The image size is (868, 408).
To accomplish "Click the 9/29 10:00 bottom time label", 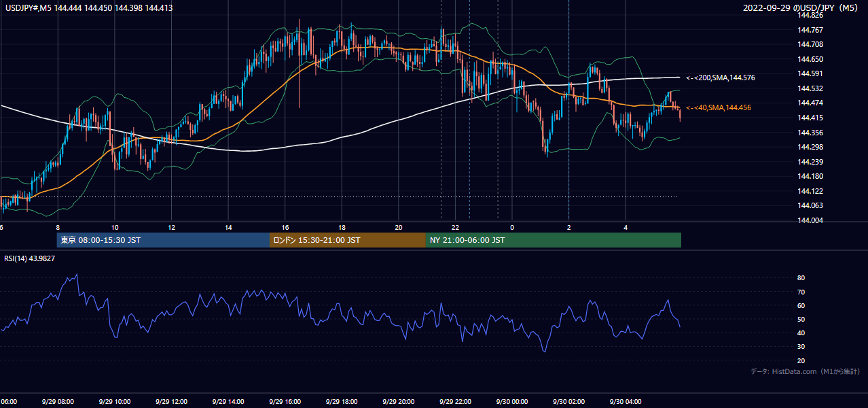I will (x=115, y=402).
